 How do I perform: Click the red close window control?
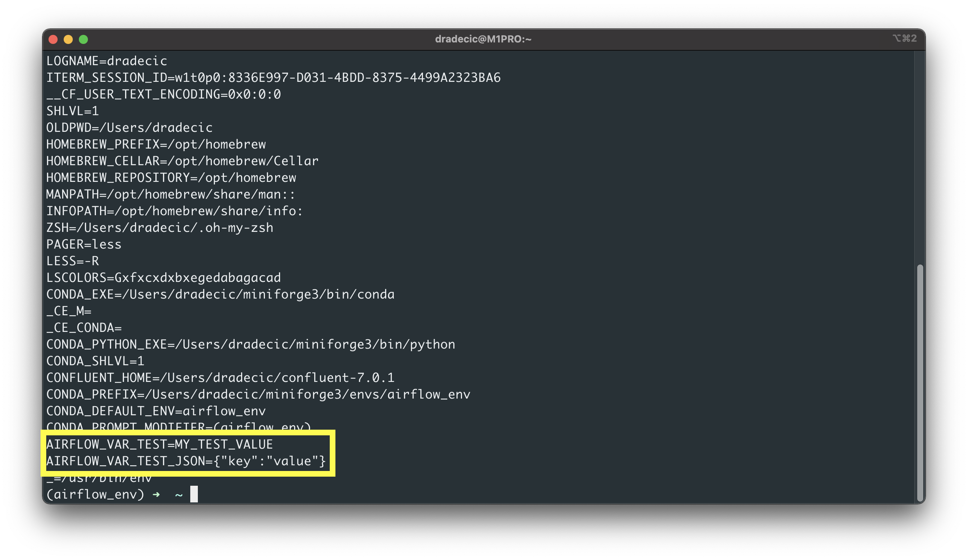pyautogui.click(x=53, y=39)
